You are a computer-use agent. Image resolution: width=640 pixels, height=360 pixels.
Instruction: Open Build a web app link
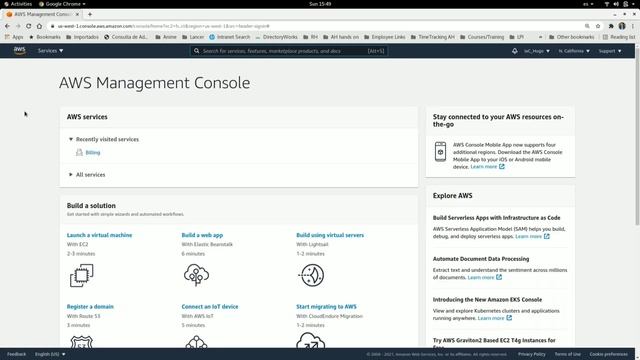pyautogui.click(x=202, y=235)
